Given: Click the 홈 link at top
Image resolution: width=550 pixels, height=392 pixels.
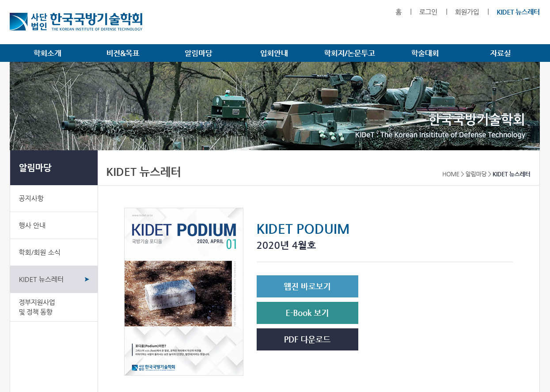Looking at the screenshot, I should pos(398,12).
